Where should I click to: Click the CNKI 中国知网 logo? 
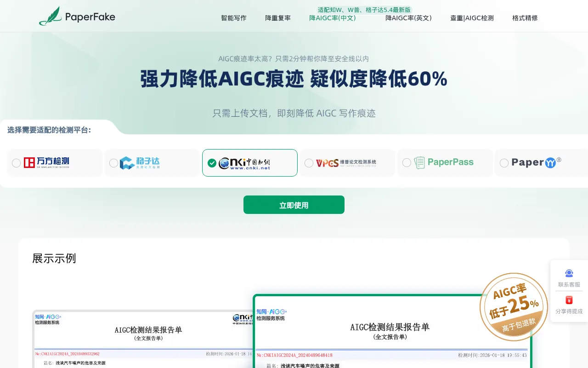coord(244,163)
